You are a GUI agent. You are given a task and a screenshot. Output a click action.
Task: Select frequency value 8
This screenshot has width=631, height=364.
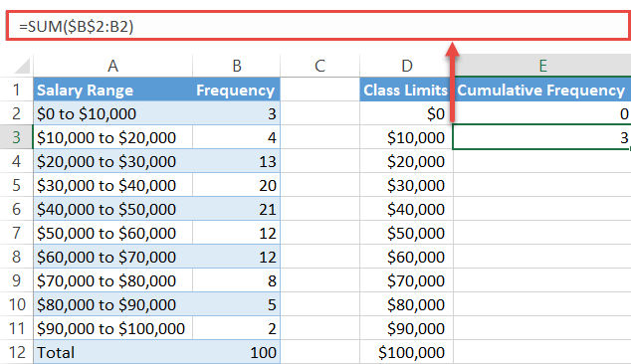coord(237,280)
